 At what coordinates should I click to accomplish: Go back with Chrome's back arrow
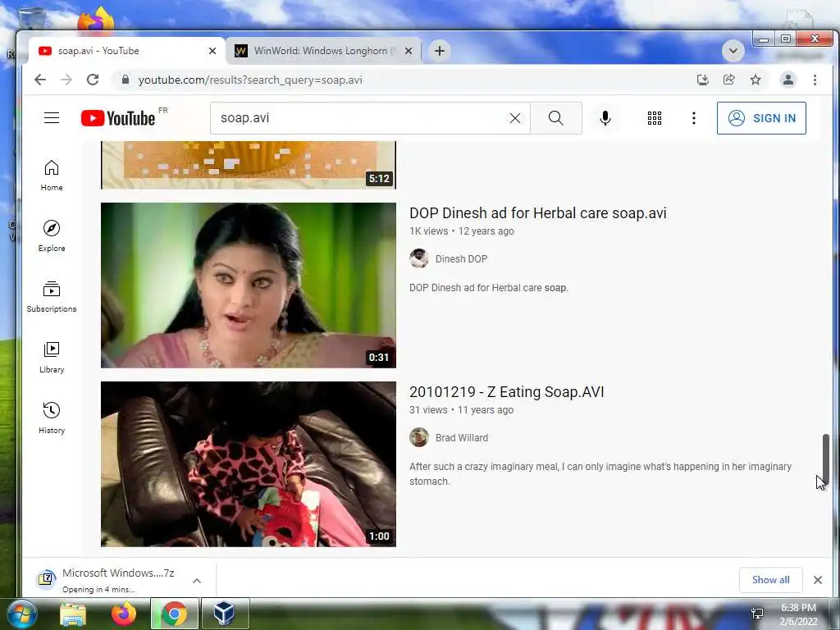pyautogui.click(x=40, y=80)
